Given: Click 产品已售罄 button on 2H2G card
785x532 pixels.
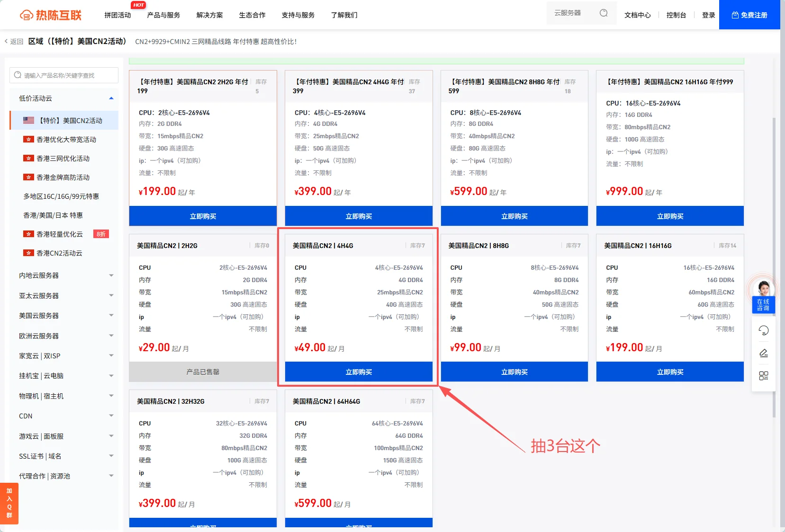Looking at the screenshot, I should tap(203, 372).
